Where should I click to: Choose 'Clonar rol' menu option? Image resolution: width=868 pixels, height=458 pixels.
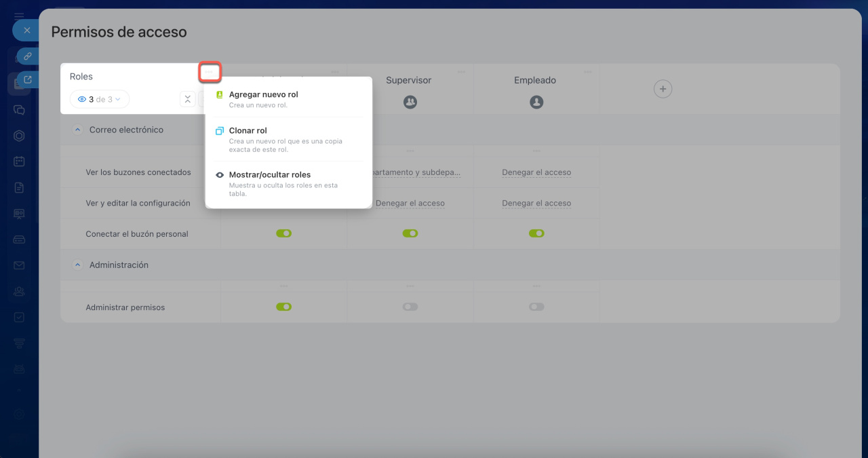(248, 131)
